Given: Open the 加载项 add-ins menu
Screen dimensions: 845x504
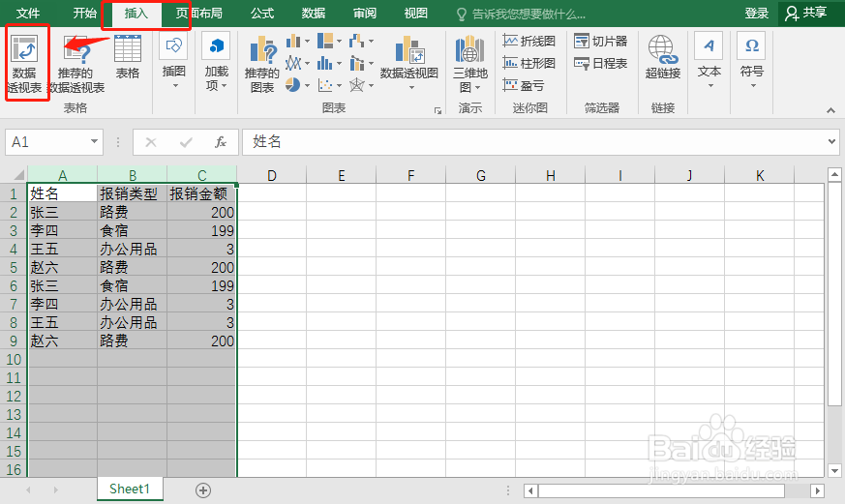Looking at the screenshot, I should 217,62.
